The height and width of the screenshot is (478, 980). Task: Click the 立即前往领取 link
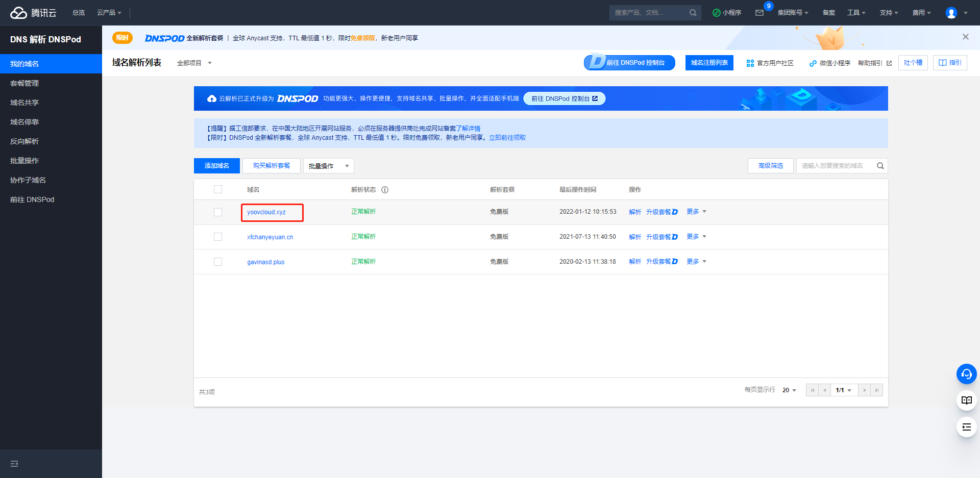507,138
